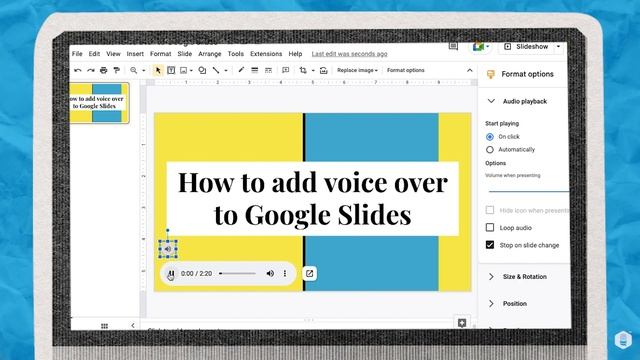
Task: Click the open-in-new-window audio icon
Action: 309,273
